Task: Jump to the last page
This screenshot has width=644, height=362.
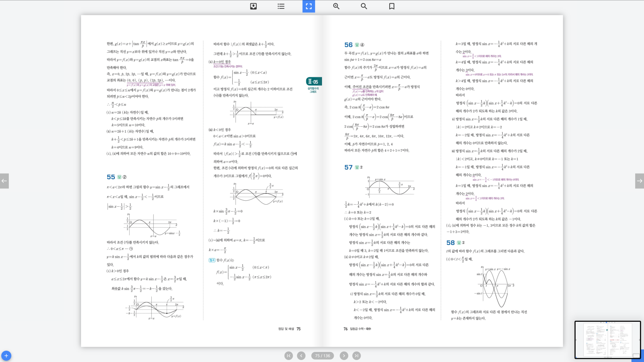Action: [x=357, y=356]
